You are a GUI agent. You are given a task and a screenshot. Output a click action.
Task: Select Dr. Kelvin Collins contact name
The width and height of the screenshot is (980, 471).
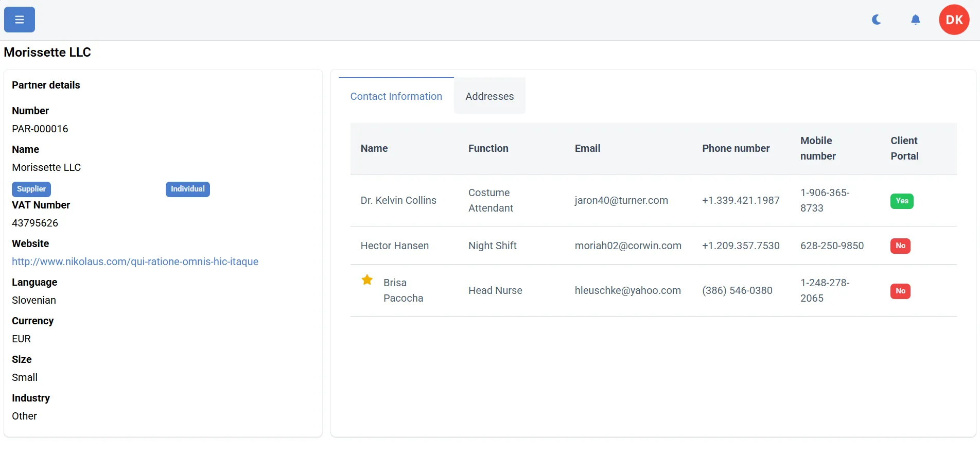[398, 200]
